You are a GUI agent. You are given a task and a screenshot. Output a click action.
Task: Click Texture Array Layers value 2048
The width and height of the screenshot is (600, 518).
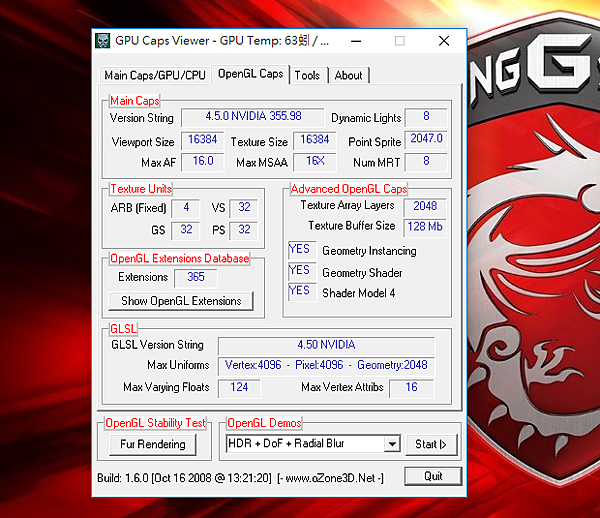pos(425,207)
